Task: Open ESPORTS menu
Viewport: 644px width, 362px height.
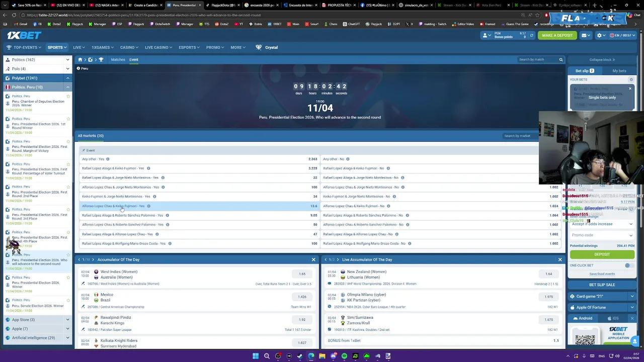Action: [189, 47]
